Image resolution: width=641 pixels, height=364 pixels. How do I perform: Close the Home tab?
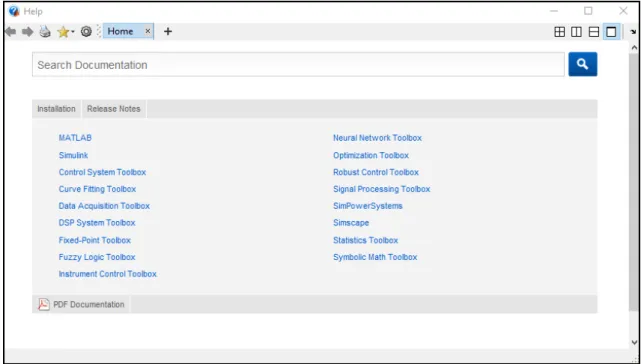coord(148,31)
